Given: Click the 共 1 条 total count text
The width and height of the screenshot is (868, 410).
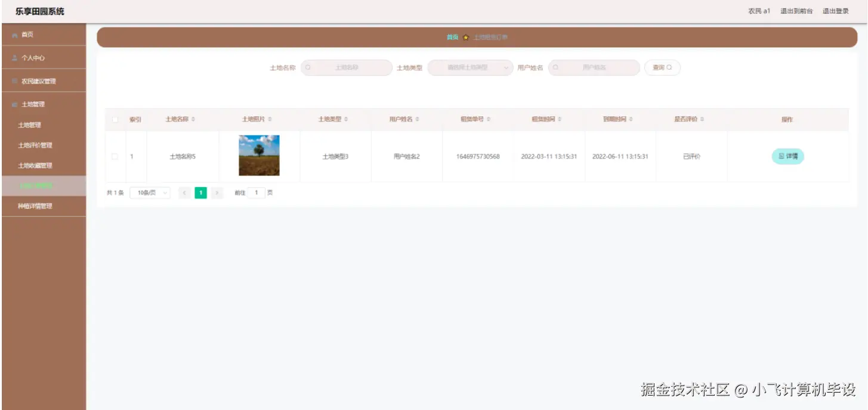Looking at the screenshot, I should click(115, 193).
